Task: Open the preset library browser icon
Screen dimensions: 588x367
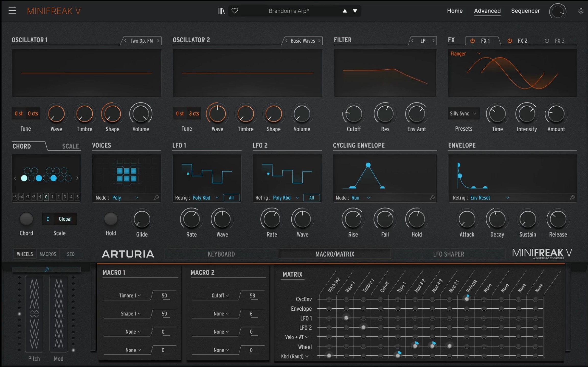Action: click(x=221, y=11)
